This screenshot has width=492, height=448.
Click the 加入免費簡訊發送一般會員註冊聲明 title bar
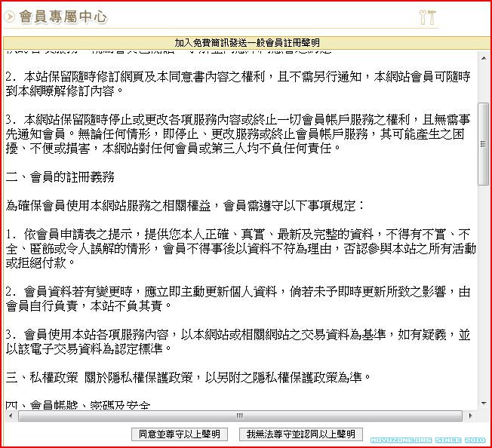tap(248, 43)
